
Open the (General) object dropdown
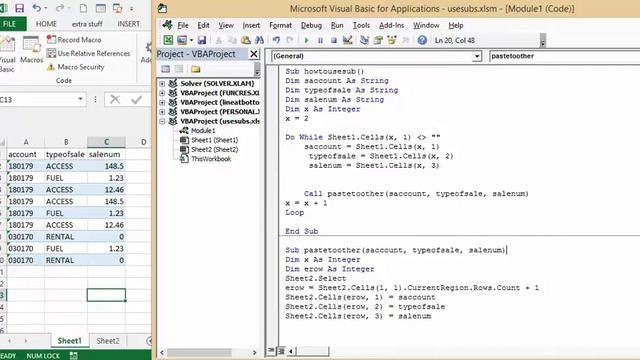pos(477,56)
